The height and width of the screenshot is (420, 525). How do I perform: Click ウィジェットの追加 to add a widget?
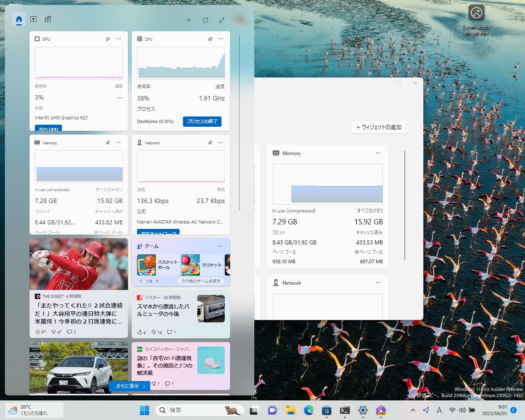pos(379,127)
